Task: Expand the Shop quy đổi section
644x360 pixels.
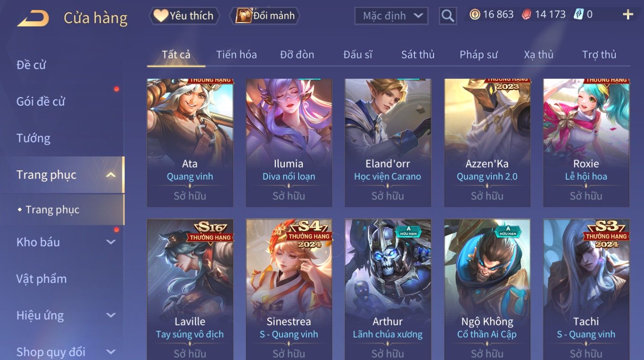Action: pyautogui.click(x=111, y=352)
